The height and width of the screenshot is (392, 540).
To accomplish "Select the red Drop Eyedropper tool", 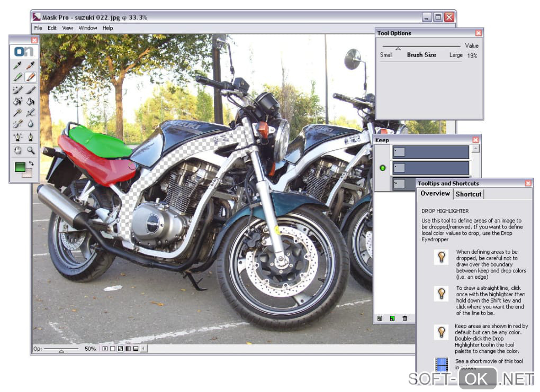I will (30, 65).
